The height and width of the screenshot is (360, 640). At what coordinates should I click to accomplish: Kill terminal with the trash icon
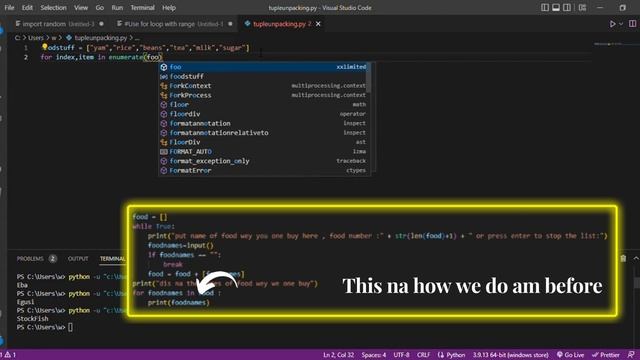tap(623, 258)
